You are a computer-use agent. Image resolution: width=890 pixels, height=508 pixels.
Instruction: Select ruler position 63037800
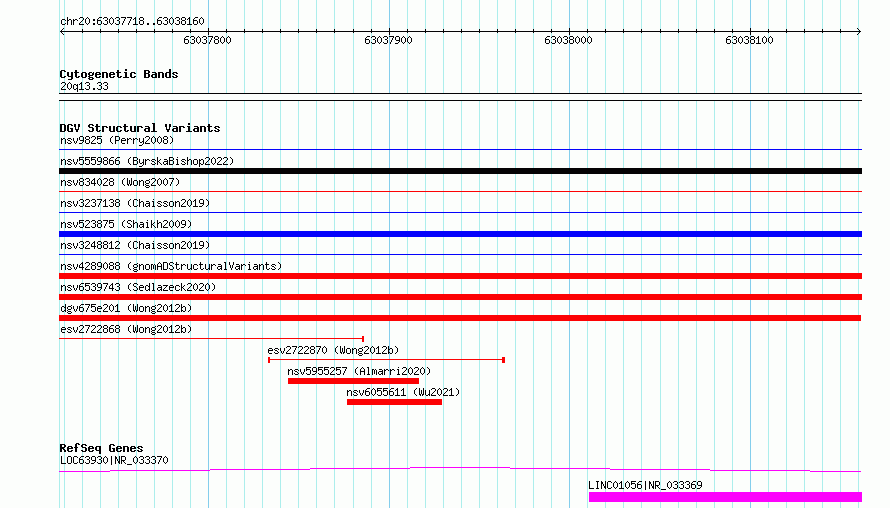(x=207, y=40)
